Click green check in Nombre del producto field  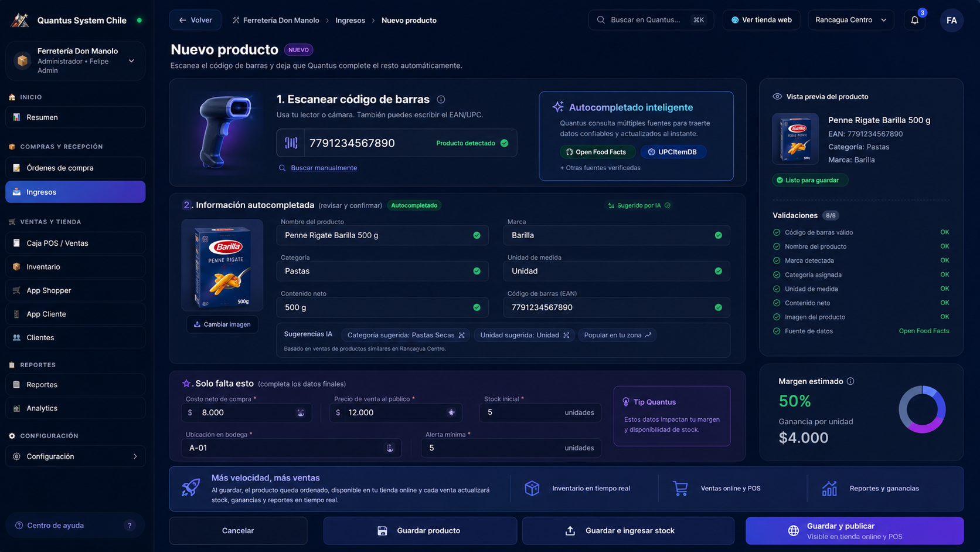(x=477, y=235)
